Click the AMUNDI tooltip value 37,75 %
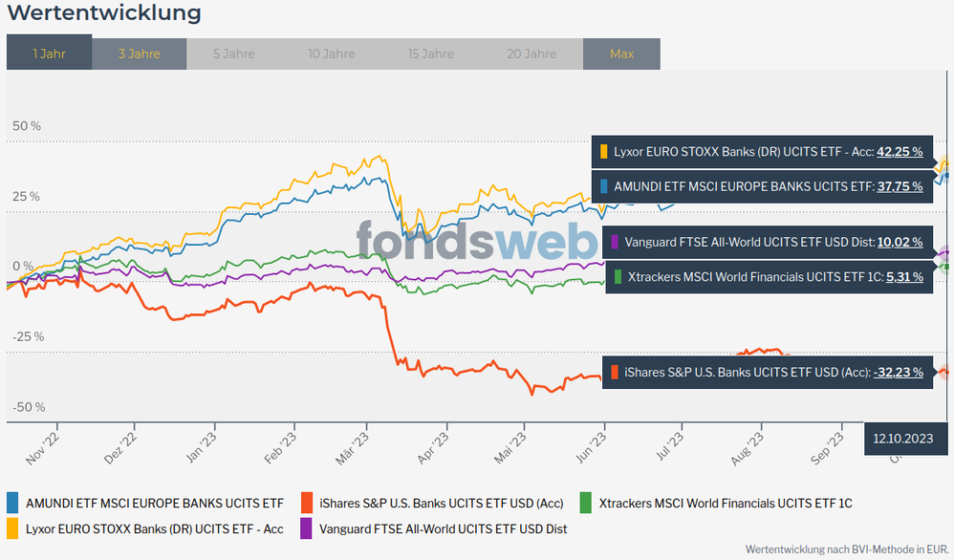Screen dimensions: 954x560 [x=900, y=186]
